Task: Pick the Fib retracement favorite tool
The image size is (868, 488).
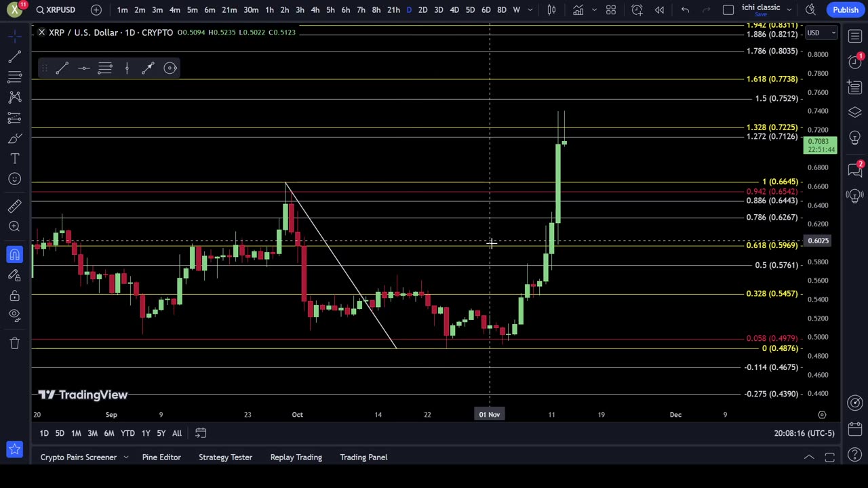Action: [x=105, y=68]
